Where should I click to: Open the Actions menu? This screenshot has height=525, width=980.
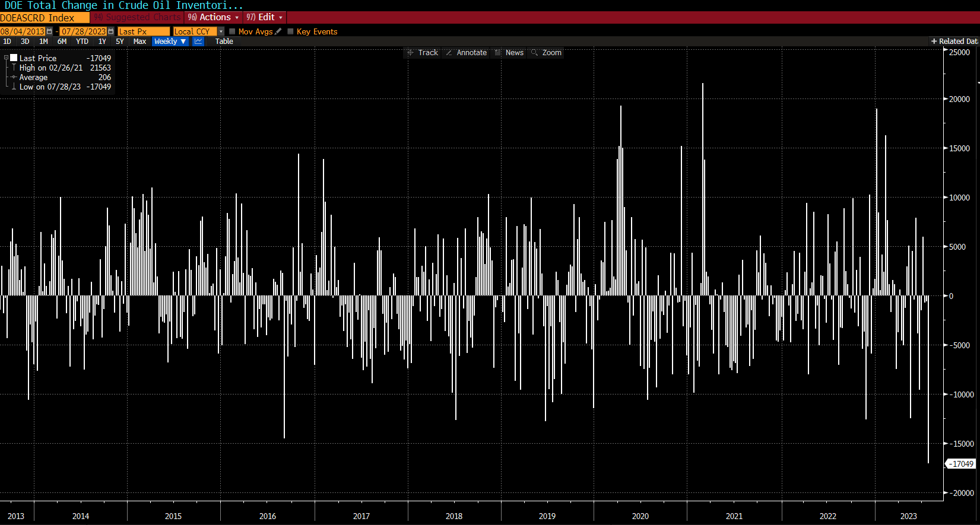214,17
